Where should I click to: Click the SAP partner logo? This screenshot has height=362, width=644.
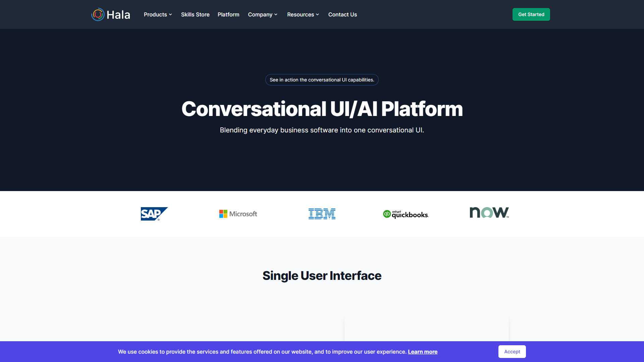[x=154, y=214]
